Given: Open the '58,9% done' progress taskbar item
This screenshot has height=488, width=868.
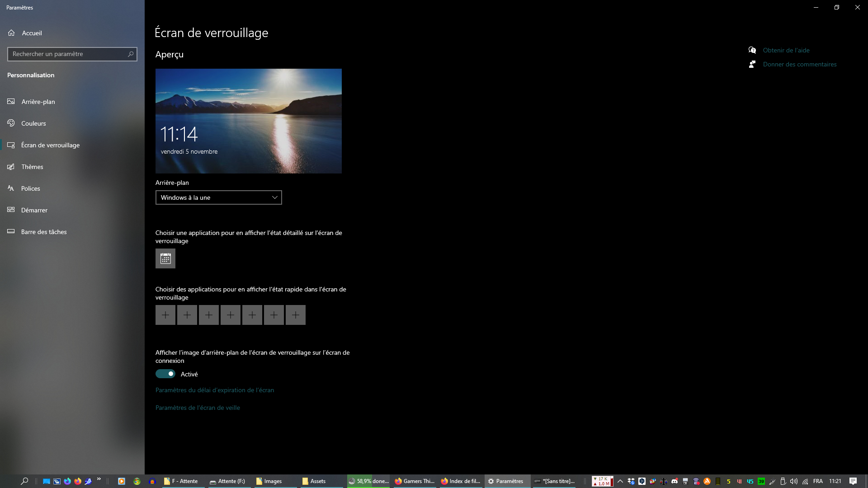Looking at the screenshot, I should coord(368,481).
